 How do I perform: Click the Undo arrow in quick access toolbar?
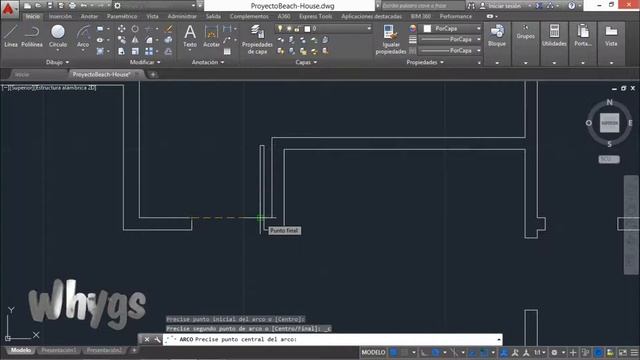(84, 6)
